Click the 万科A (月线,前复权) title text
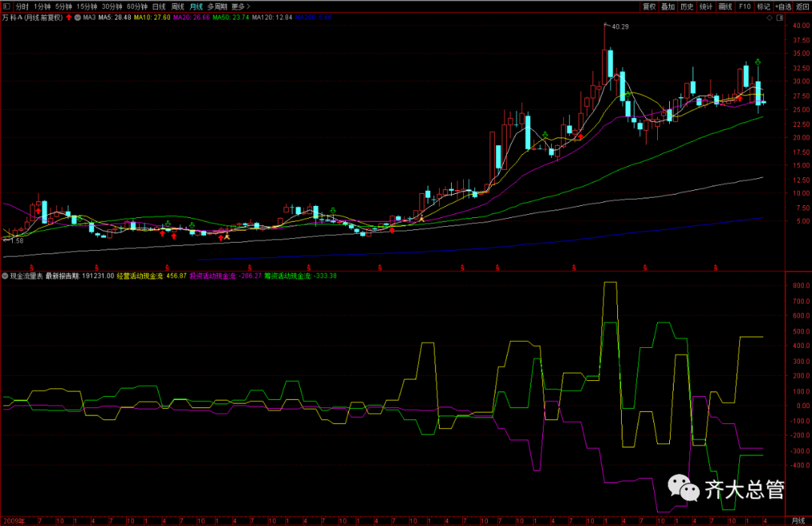Screen dimensions: 812x526 [x=32, y=17]
